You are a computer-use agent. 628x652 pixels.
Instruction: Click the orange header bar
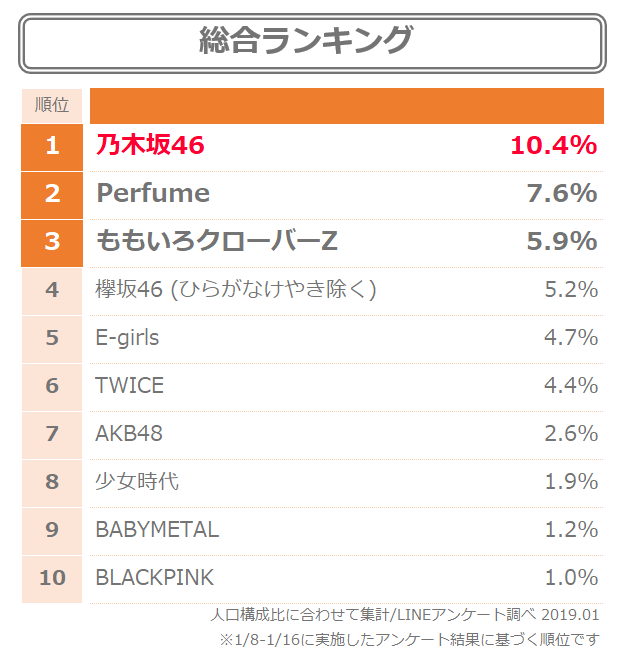tap(347, 106)
